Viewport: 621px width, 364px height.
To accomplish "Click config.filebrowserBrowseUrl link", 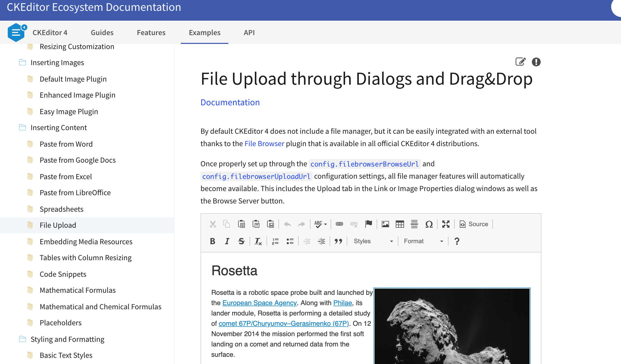I will (x=364, y=164).
